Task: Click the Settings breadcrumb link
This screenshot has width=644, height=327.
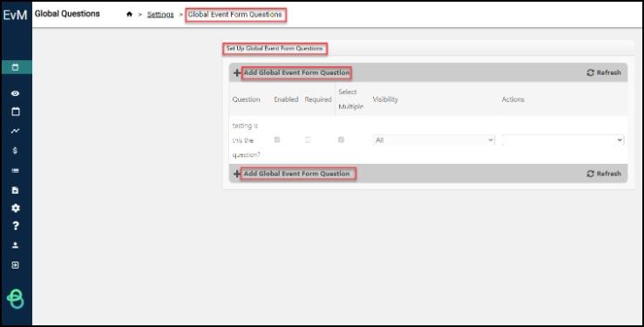Action: (160, 14)
